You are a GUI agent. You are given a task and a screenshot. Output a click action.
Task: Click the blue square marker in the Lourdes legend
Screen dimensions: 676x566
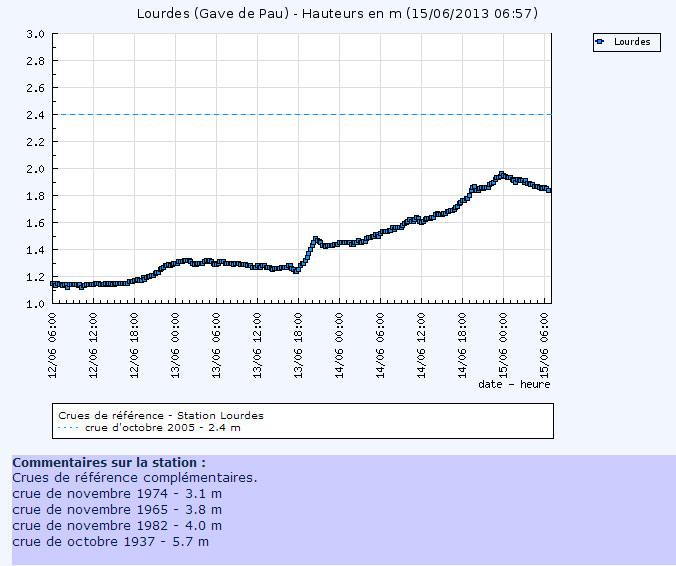pos(600,42)
